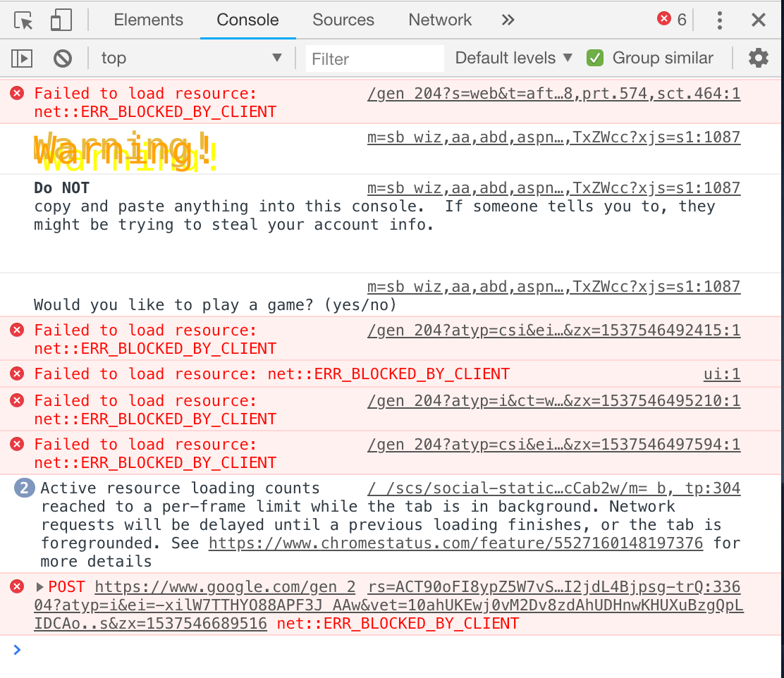Open the Elements tab

(x=149, y=20)
